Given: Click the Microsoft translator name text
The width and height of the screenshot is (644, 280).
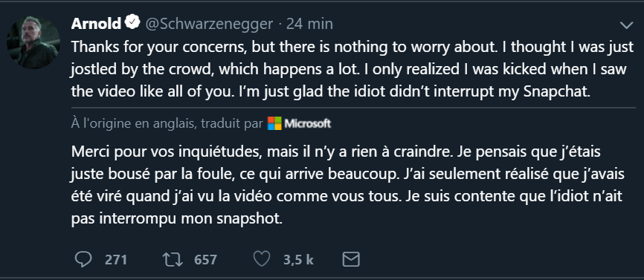Looking at the screenshot, I should pyautogui.click(x=308, y=123).
